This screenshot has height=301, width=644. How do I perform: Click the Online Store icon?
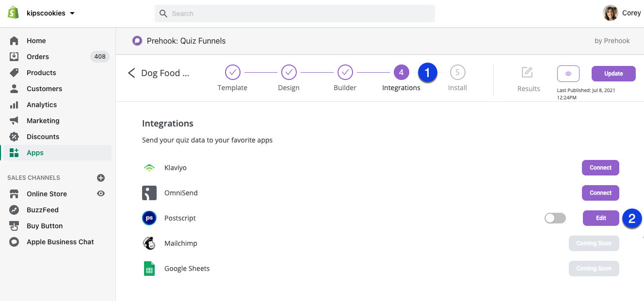(x=14, y=194)
